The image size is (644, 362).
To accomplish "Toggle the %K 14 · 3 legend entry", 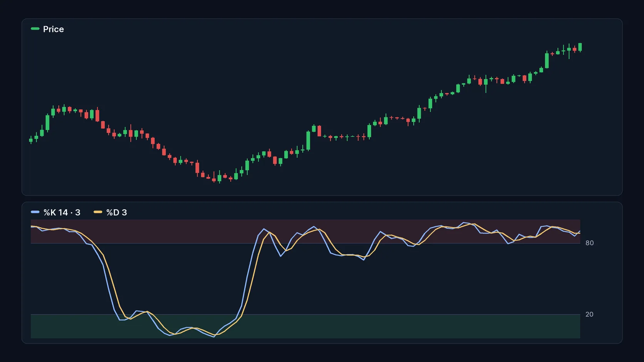I will 55,212.
